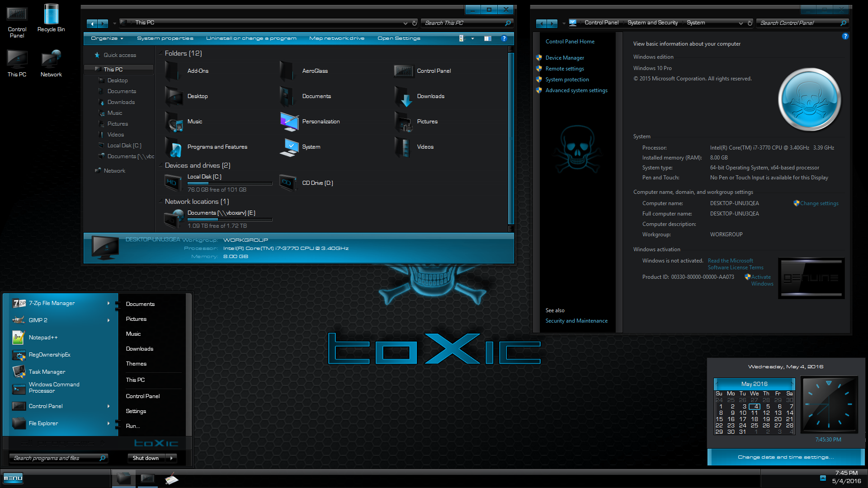868x488 pixels.
Task: Open the This PC desktop icon
Action: [x=17, y=63]
